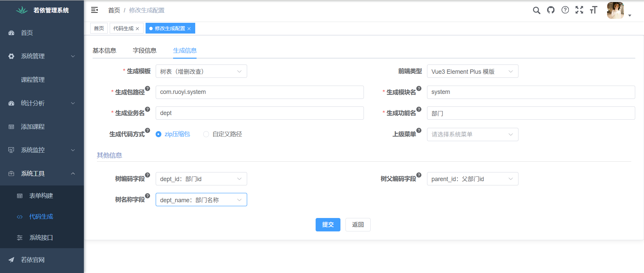This screenshot has height=273, width=644.
Task: Collapse the 系统工具 sidebar menu
Action: click(42, 174)
